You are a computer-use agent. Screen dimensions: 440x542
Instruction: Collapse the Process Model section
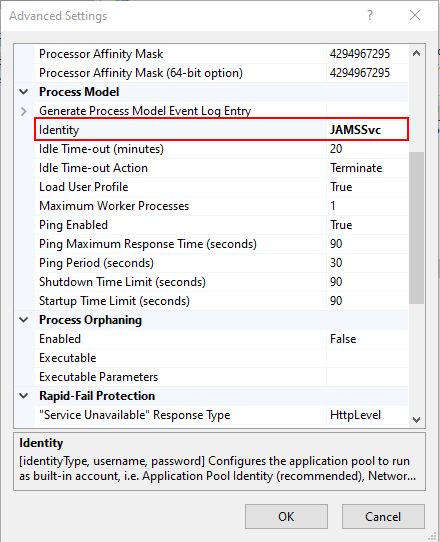coord(24,92)
